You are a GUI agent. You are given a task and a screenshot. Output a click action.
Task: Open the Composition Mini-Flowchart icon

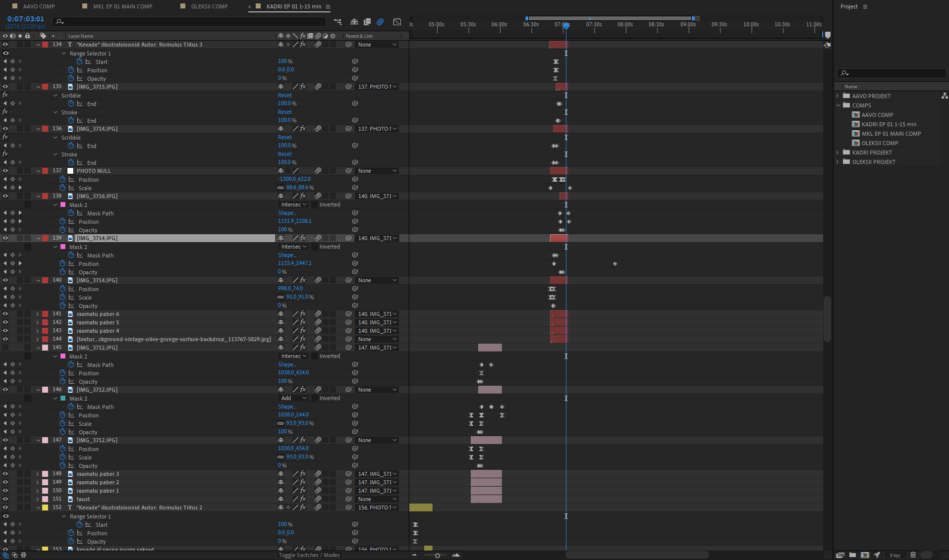pos(337,22)
